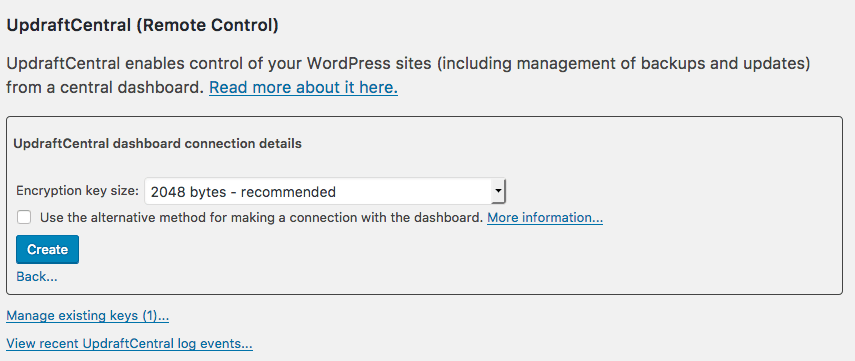Click the 'Encryption key size:' label
855x361 pixels.
77,191
